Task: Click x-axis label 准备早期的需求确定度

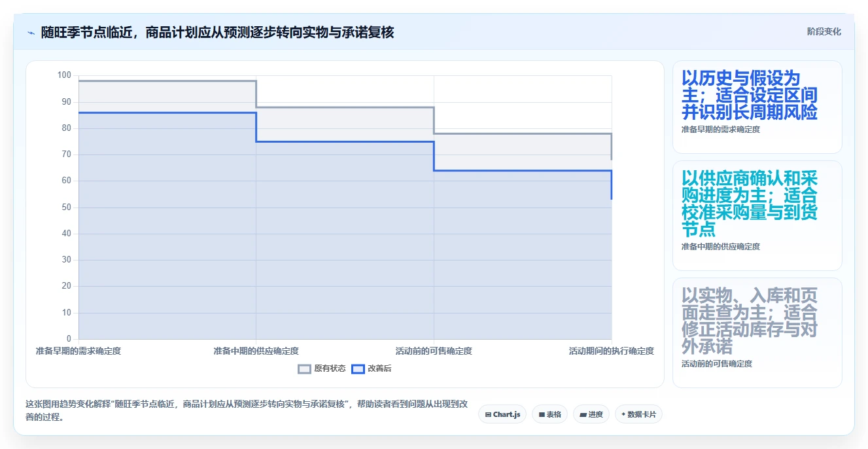Action: (78, 351)
